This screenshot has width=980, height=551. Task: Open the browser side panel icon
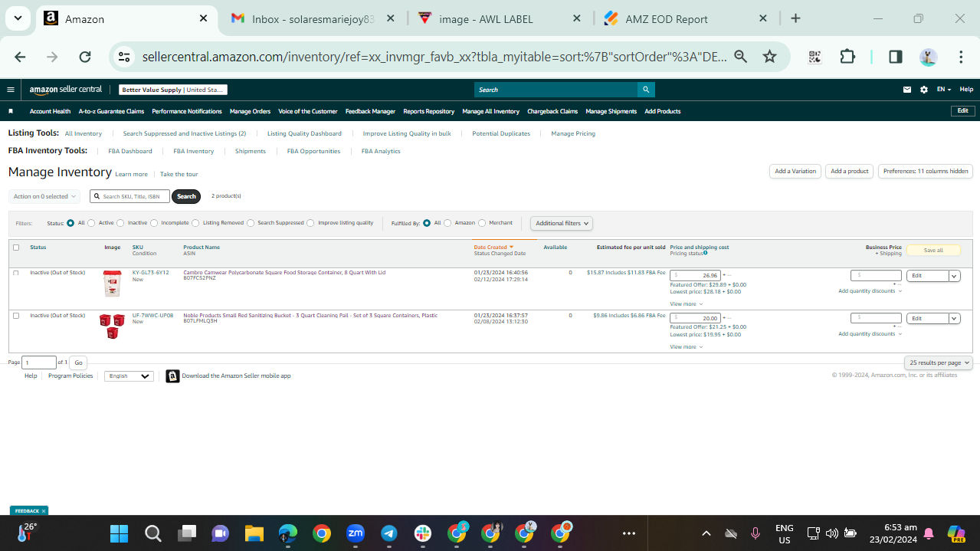(x=895, y=57)
